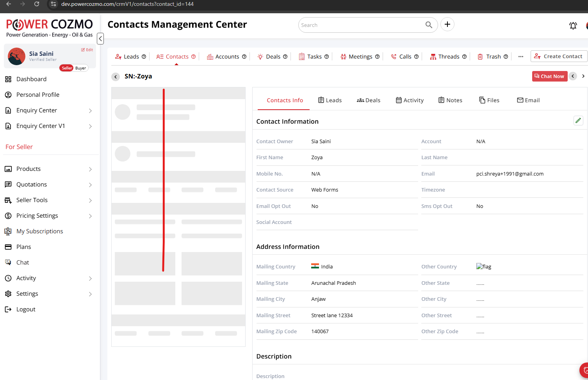The width and height of the screenshot is (588, 380).
Task: Switch to Seller mode toggle
Action: [x=67, y=68]
